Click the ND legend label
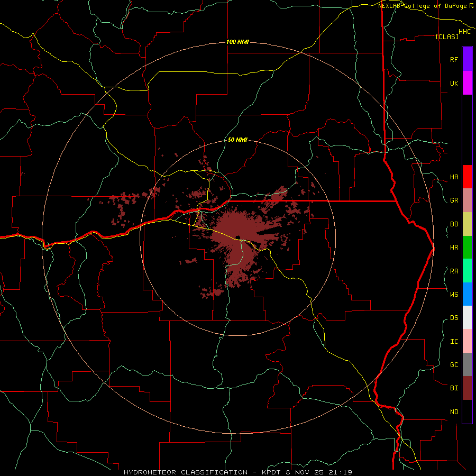The height and width of the screenshot is (476, 476). [454, 411]
